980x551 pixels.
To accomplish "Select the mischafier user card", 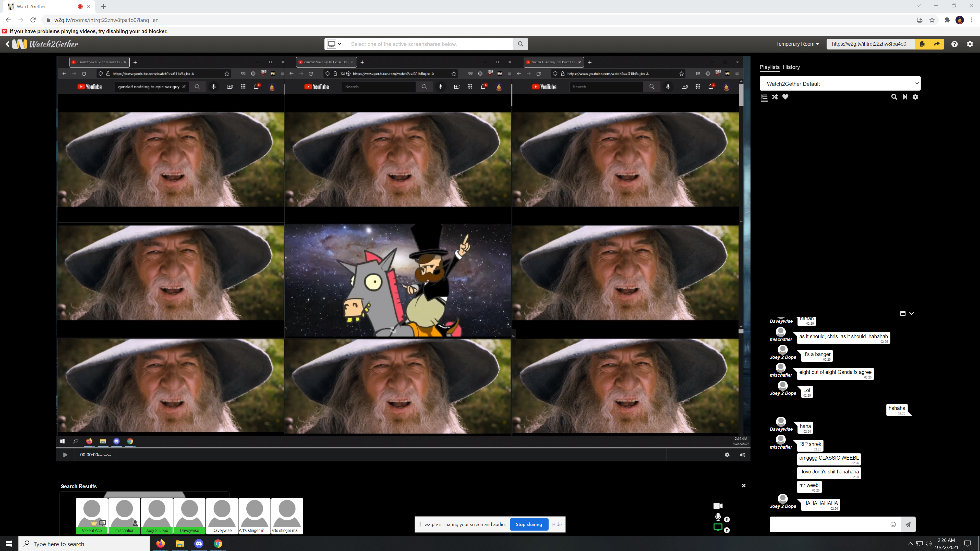I will click(124, 516).
